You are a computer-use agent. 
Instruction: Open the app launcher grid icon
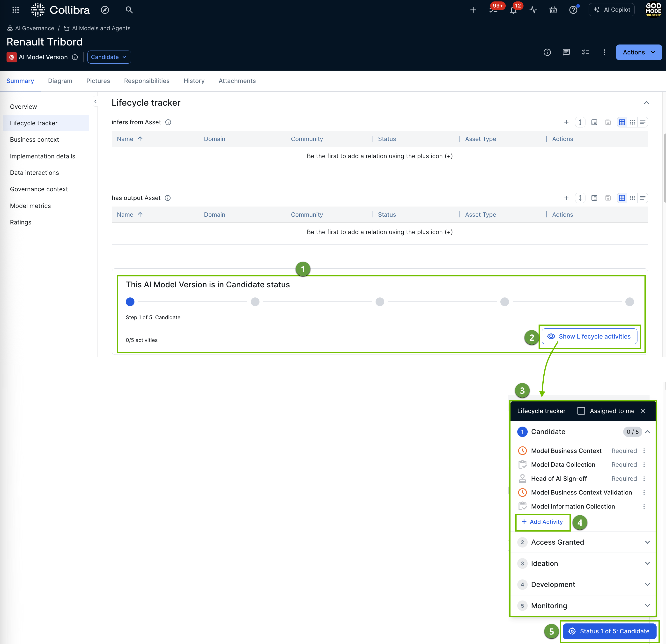pyautogui.click(x=16, y=10)
